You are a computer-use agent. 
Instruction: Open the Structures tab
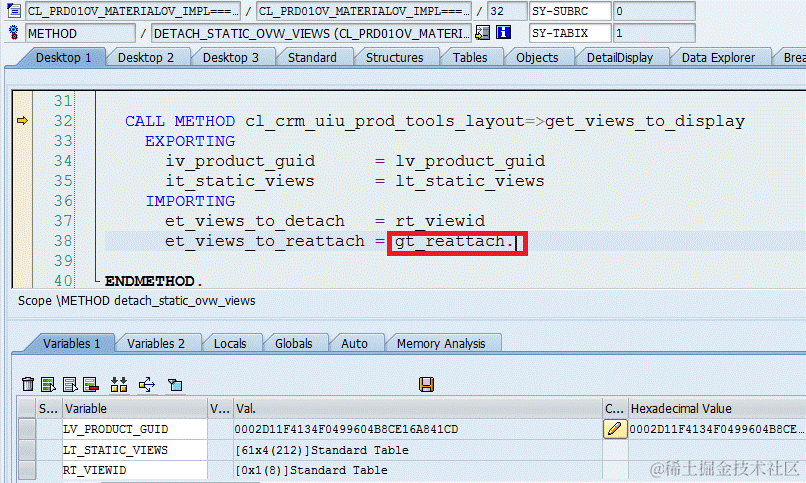pos(394,58)
